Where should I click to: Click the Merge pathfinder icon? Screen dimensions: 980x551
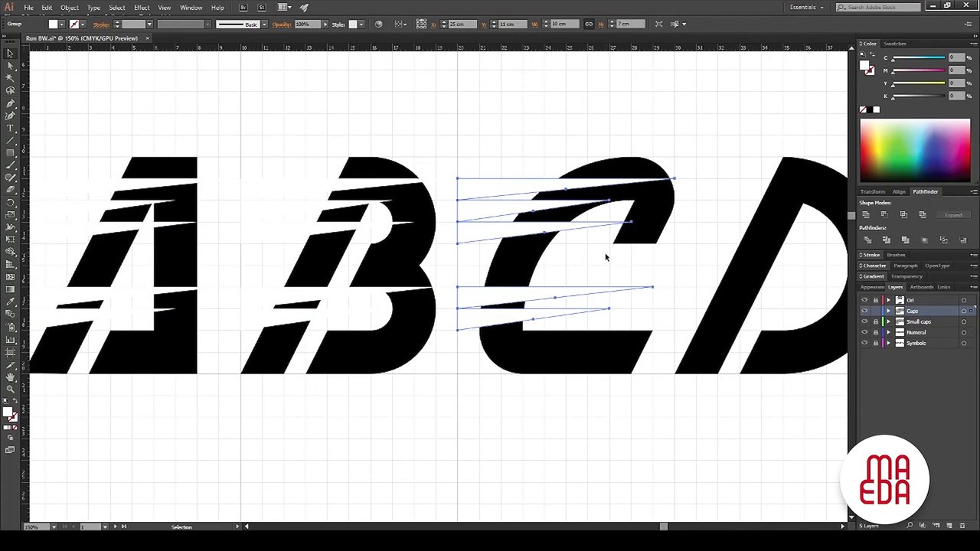[x=905, y=240]
